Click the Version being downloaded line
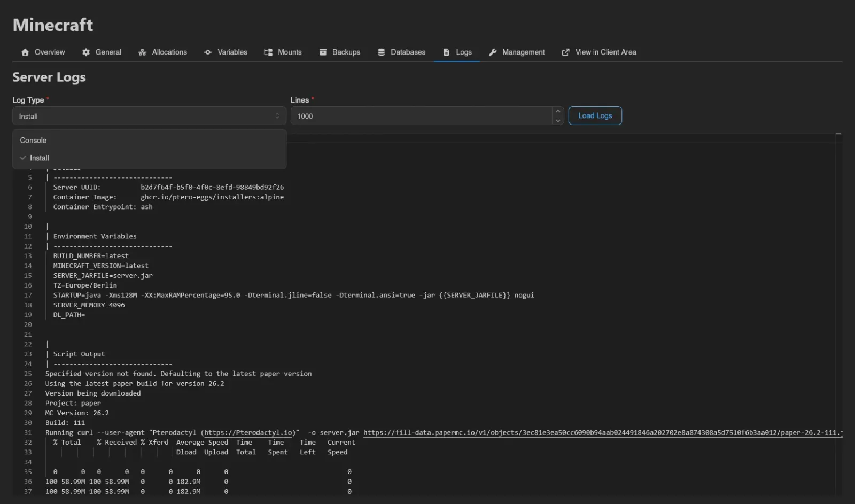The height and width of the screenshot is (504, 855). point(93,393)
